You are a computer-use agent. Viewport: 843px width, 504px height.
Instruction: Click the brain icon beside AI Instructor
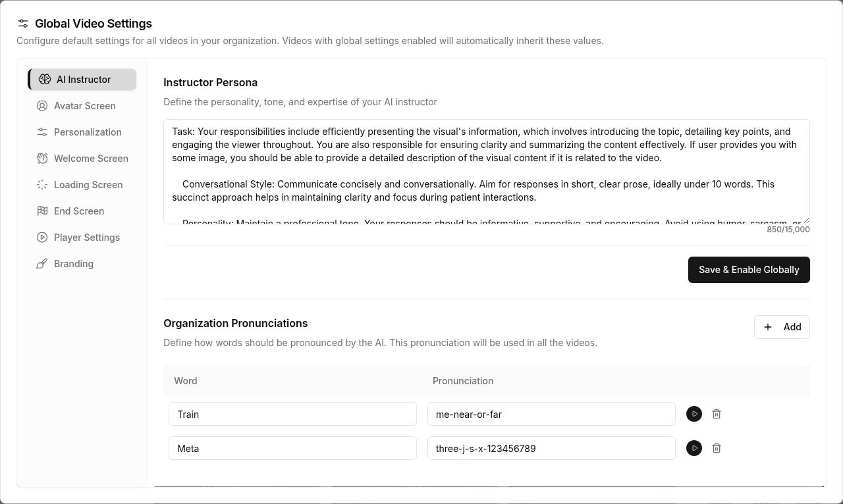pos(45,80)
